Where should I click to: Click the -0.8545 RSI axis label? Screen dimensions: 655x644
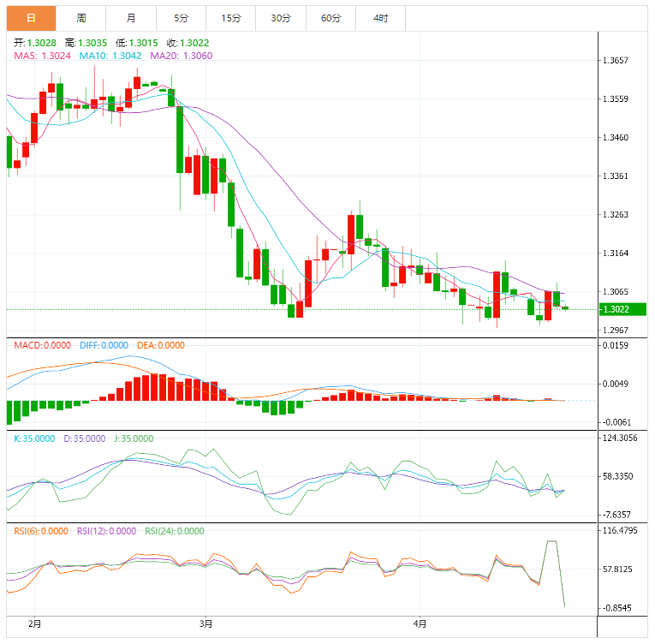tap(616, 608)
